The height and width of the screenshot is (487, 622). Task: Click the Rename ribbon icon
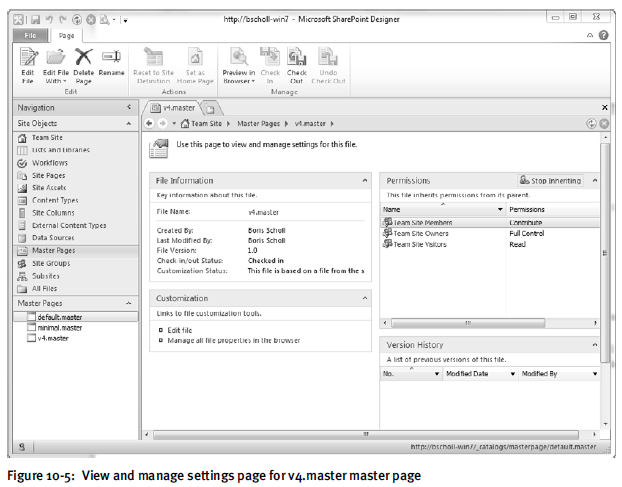111,57
